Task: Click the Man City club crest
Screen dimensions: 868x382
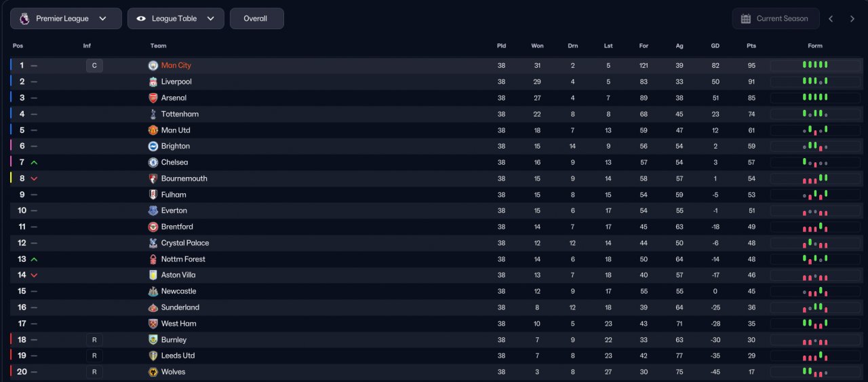Action: click(x=153, y=66)
